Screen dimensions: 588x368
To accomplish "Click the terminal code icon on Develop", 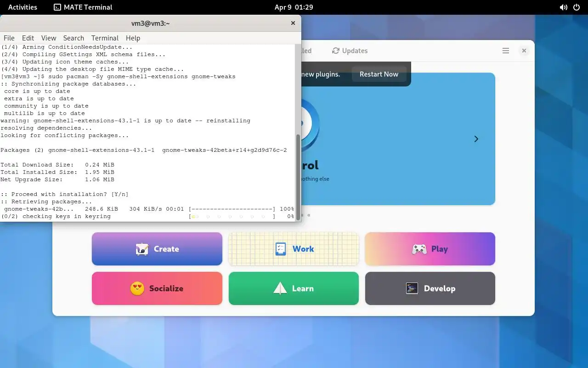I will click(x=412, y=288).
